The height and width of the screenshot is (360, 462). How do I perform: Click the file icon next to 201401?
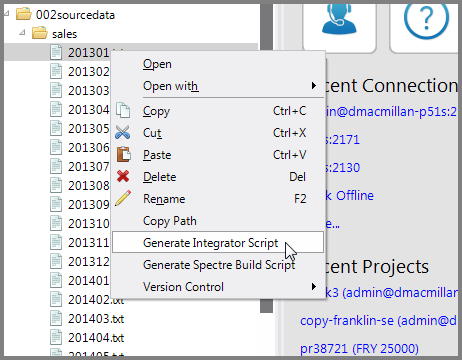click(x=56, y=280)
